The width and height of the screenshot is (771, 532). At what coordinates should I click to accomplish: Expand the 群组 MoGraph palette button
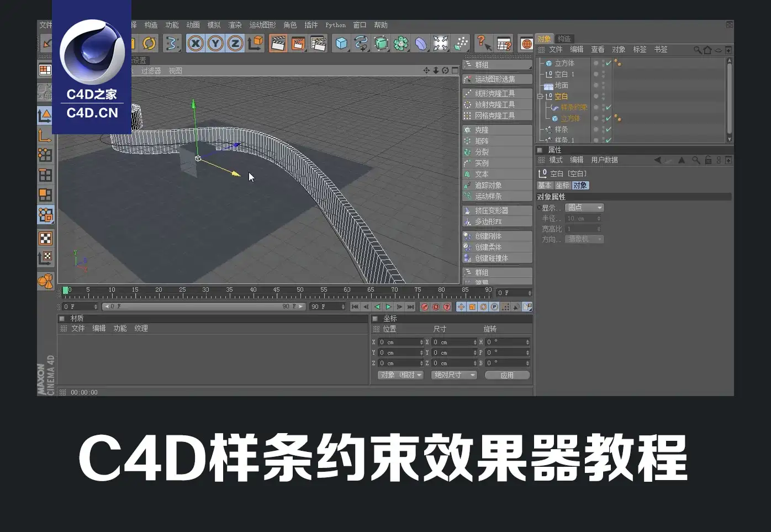497,65
